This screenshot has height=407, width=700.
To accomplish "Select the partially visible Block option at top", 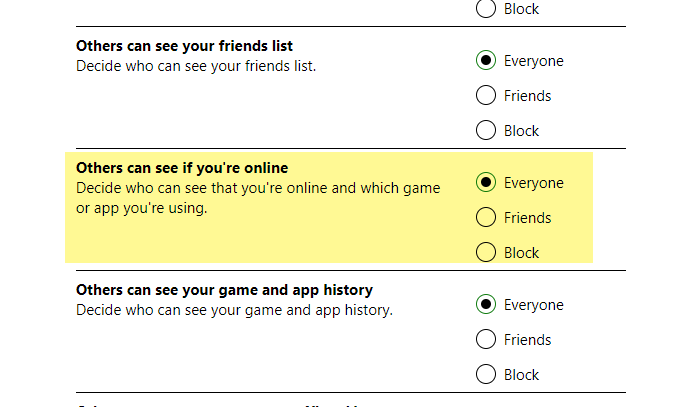I will (486, 9).
